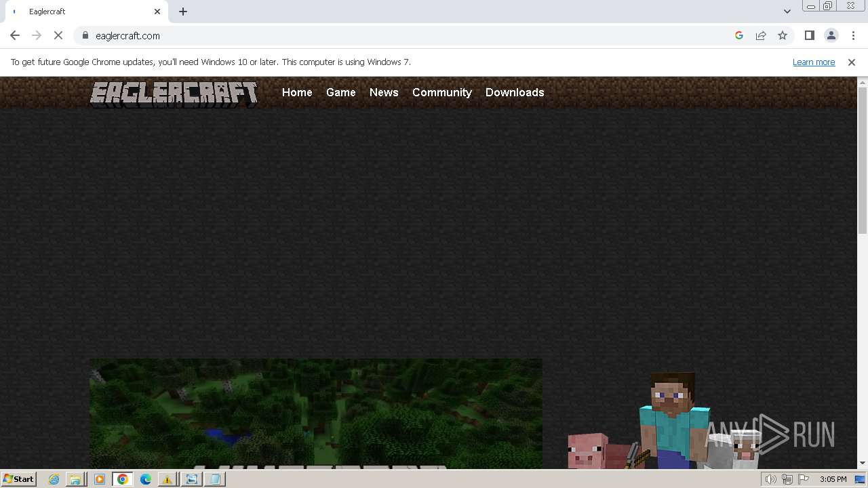Open the Windows Start menu
Image resolution: width=868 pixels, height=488 pixels.
click(19, 479)
